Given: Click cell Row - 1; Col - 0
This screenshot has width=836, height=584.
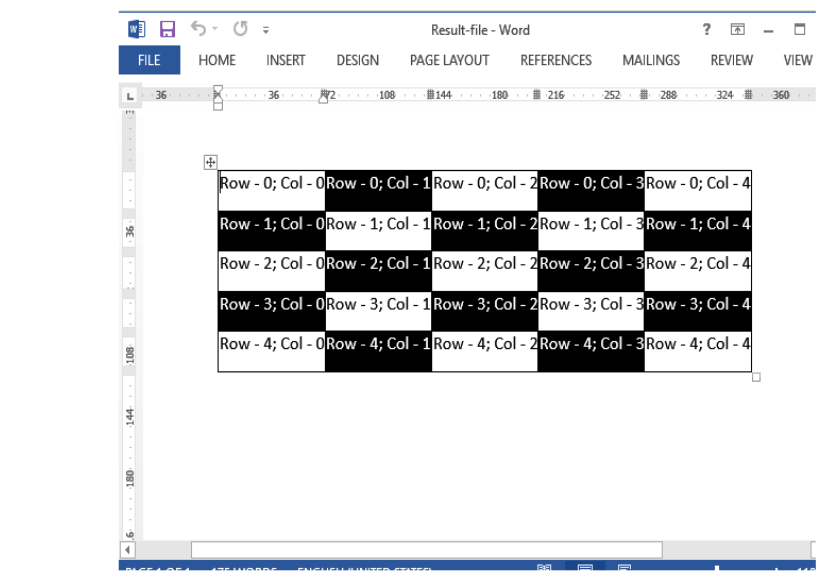Looking at the screenshot, I should point(272,230).
